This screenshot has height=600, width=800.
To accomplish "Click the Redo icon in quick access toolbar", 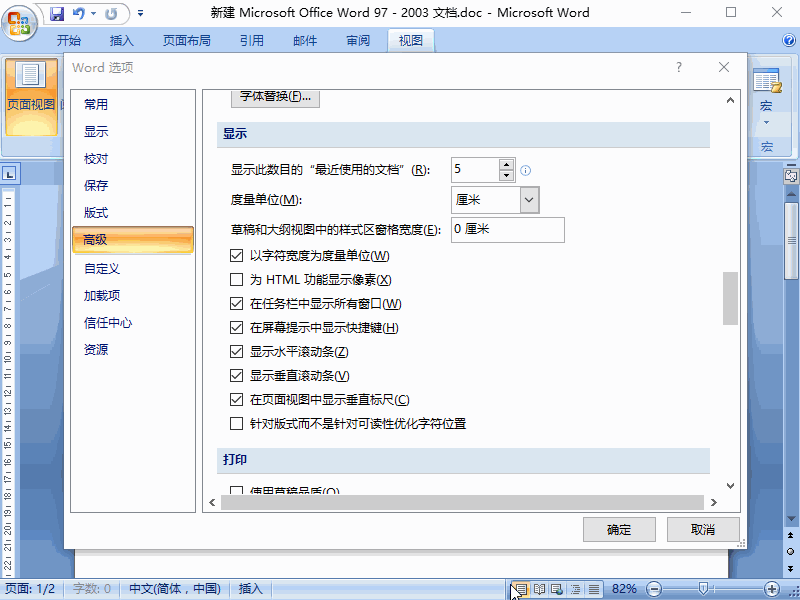I will pos(111,14).
